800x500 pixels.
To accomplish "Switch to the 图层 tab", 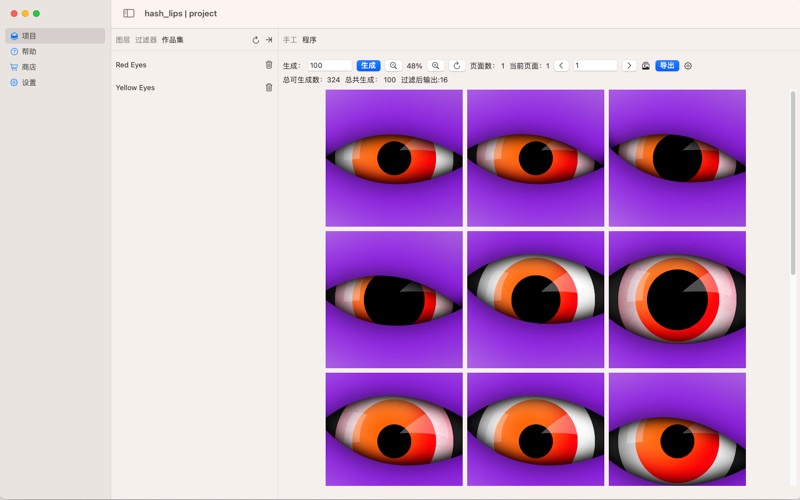I will 123,40.
